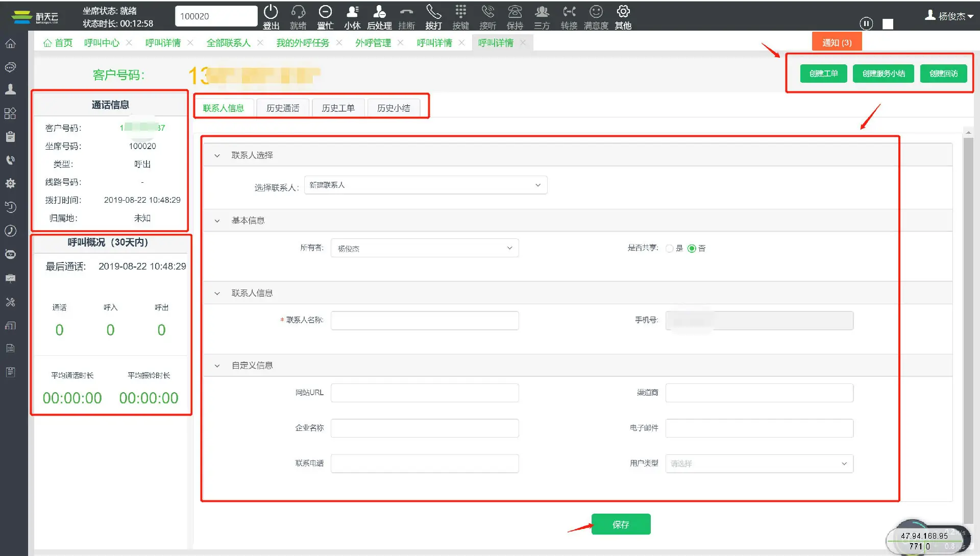Viewport: 980px width, 556px height.
Task: Click 创建回访 button
Action: [x=943, y=74]
